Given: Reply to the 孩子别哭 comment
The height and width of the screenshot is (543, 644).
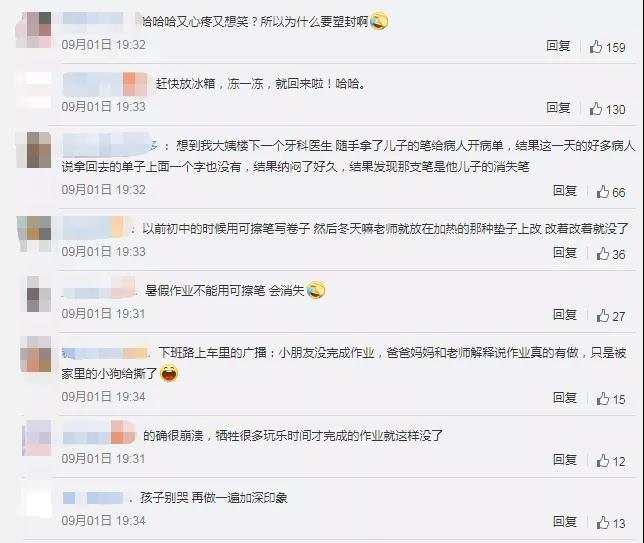Looking at the screenshot, I should click(565, 522).
